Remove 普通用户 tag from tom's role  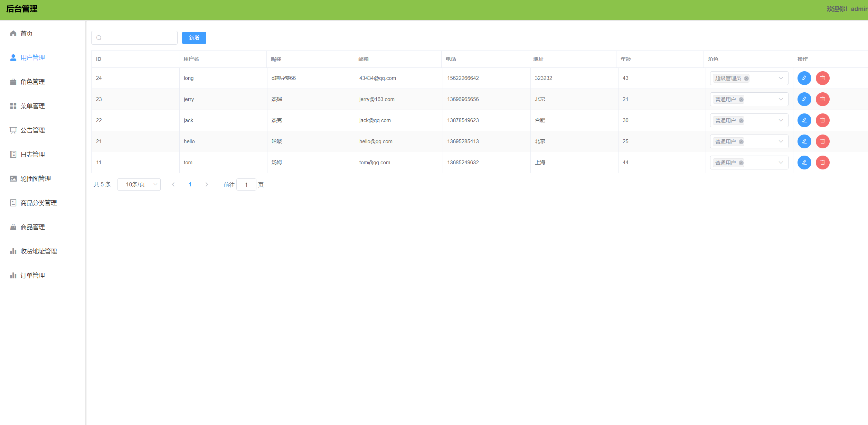741,163
